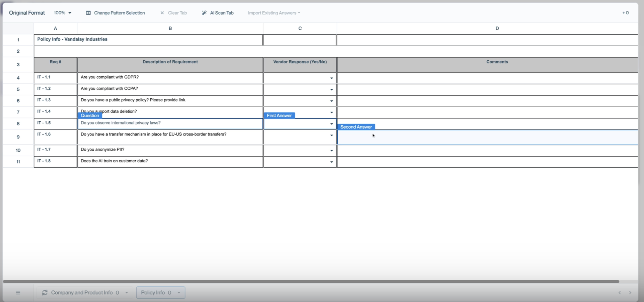Open the Policy Info tab options arrow
Image resolution: width=644 pixels, height=302 pixels.
(179, 293)
